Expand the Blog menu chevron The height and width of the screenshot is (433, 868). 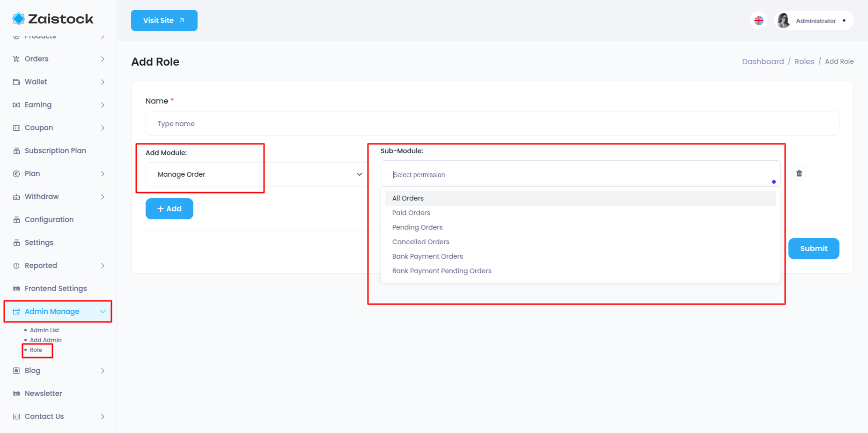(103, 371)
